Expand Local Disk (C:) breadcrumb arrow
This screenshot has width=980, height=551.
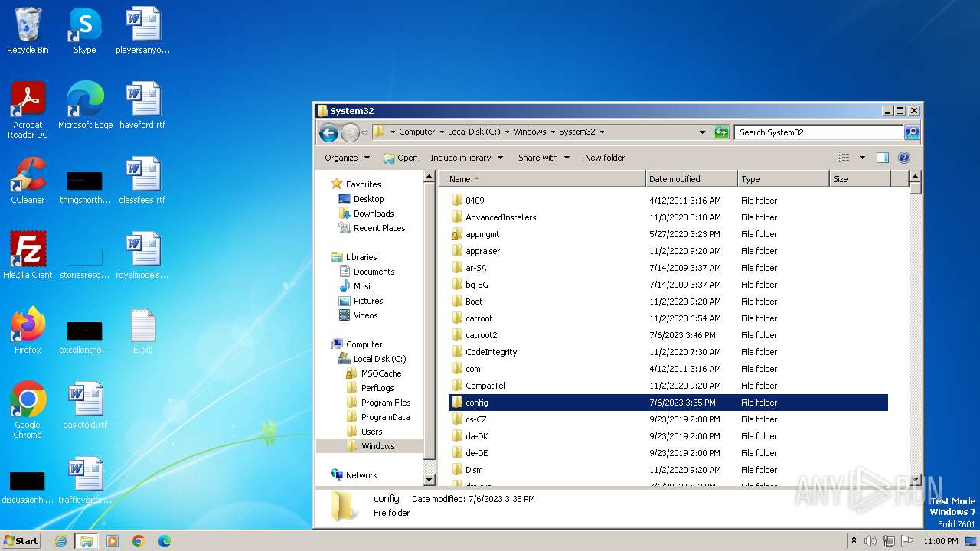click(x=507, y=132)
